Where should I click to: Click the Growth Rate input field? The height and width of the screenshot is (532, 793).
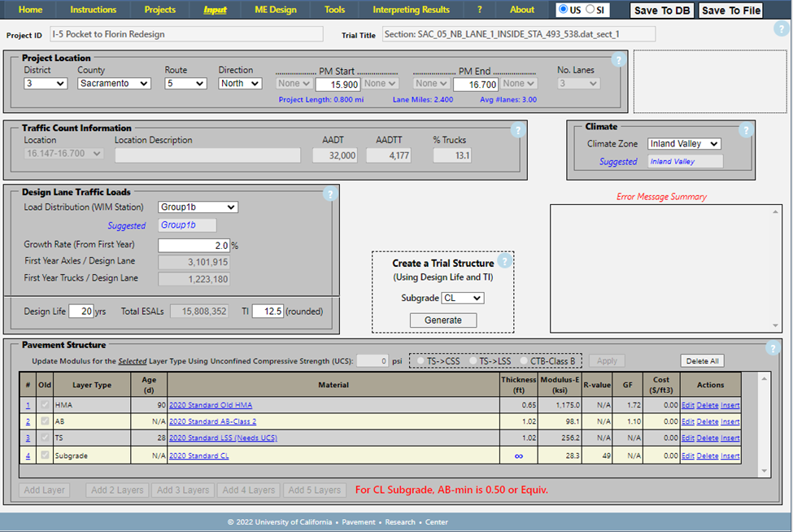194,245
